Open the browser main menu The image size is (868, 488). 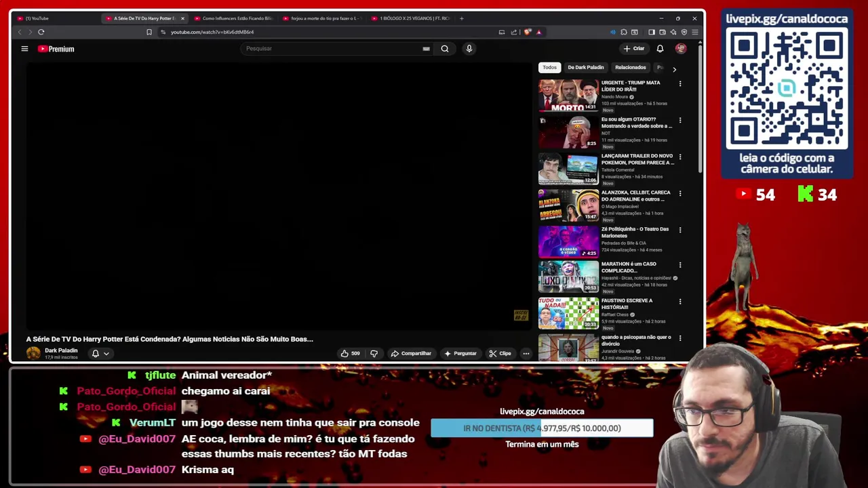point(695,32)
